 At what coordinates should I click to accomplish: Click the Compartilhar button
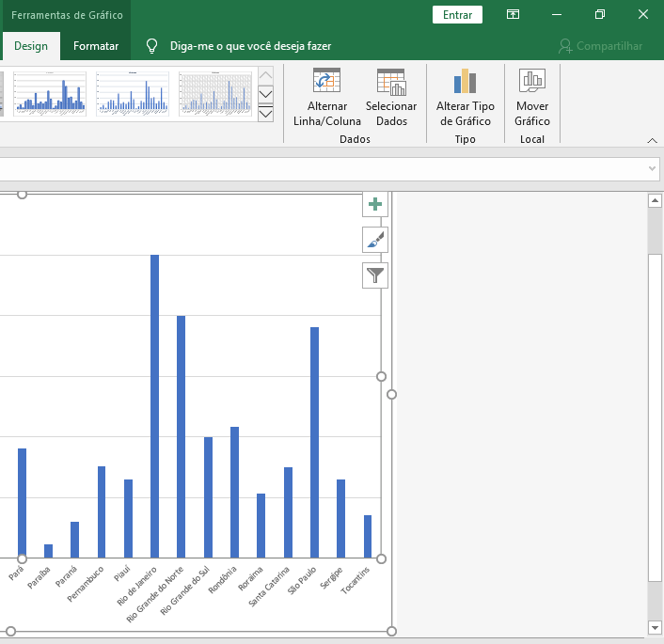pos(600,46)
